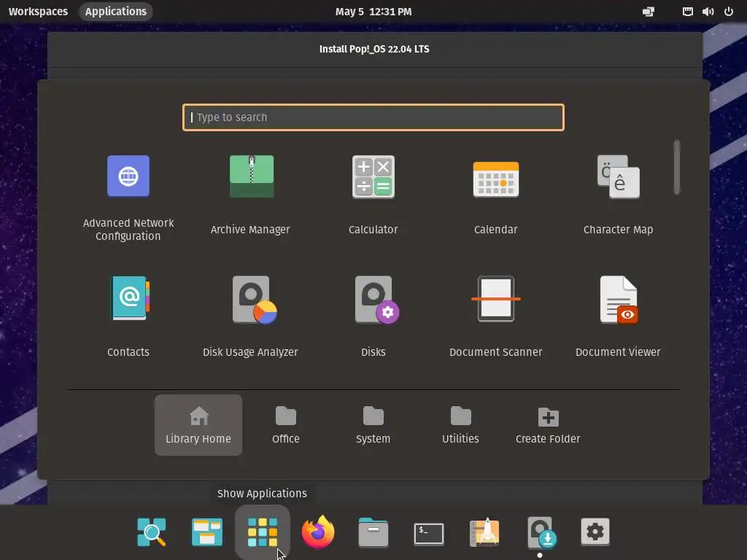
Task: Click Show Applications grid in dock
Action: [x=263, y=532]
